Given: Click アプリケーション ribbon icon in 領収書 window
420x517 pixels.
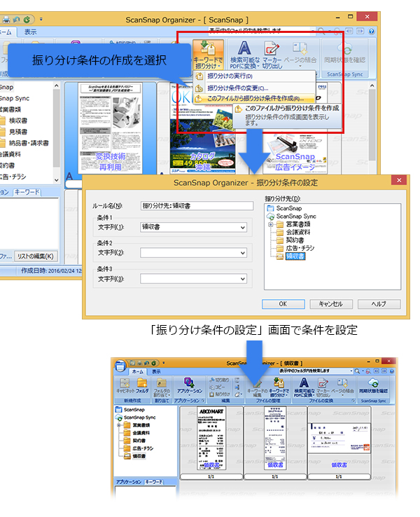Looking at the screenshot, I should point(190,386).
